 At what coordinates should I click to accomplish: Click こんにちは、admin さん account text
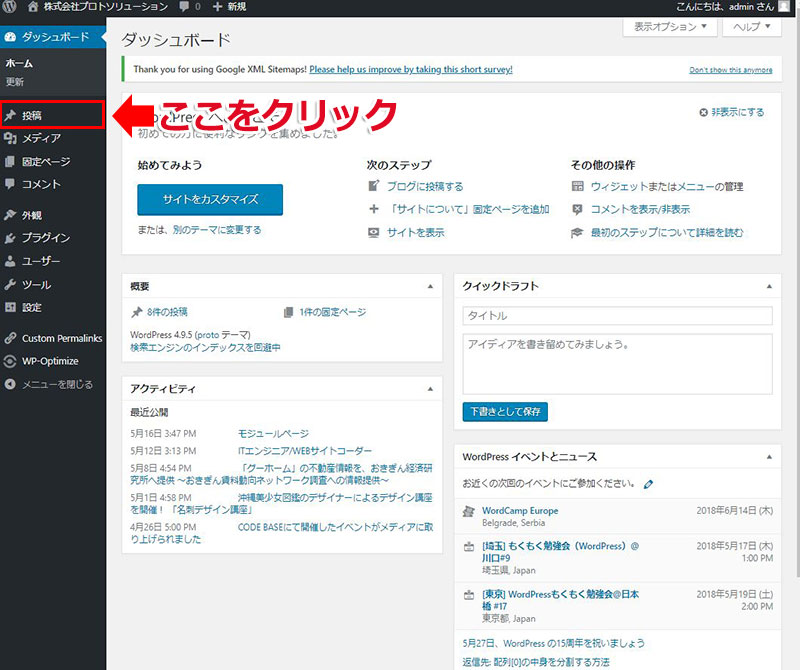click(x=725, y=7)
